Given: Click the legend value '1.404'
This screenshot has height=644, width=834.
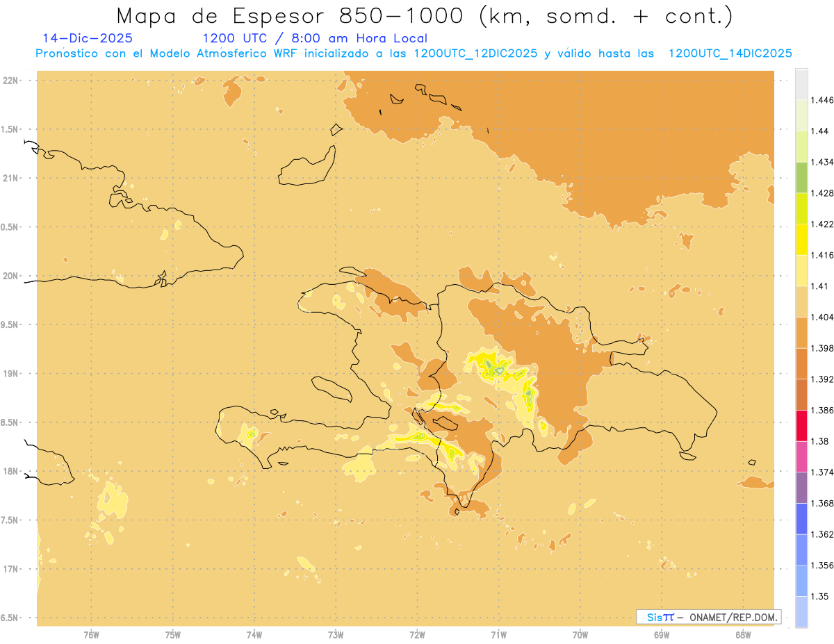Looking at the screenshot, I should pos(821,317).
